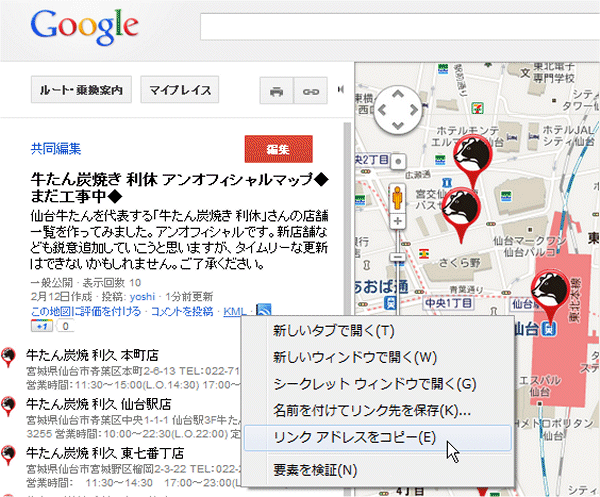Viewport: 600px width, 497px height.
Task: Choose 要素を検証(N) menu item
Action: click(x=315, y=470)
